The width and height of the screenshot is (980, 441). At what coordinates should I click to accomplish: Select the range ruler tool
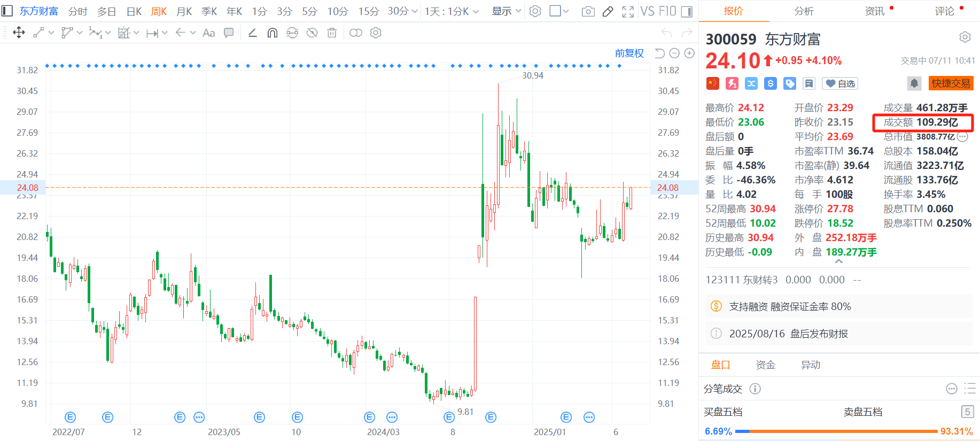pyautogui.click(x=152, y=33)
